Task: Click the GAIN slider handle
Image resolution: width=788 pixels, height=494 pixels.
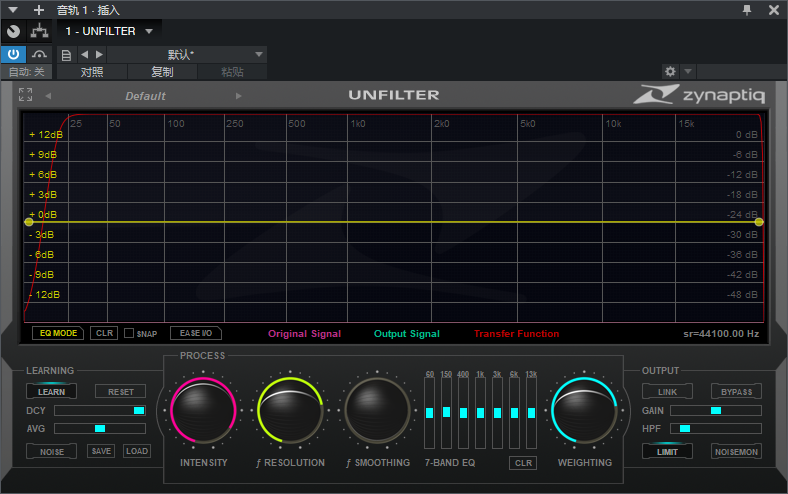Action: pos(716,411)
